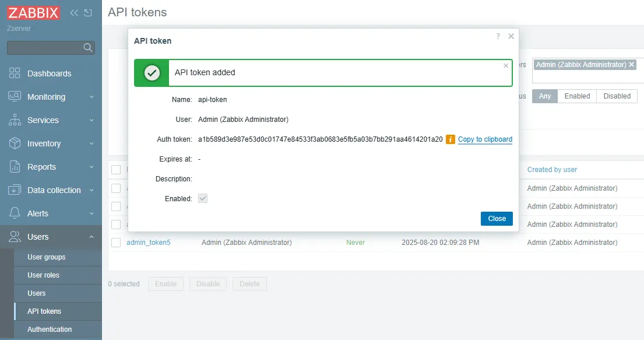Check the admin_token5 row checkbox
The width and height of the screenshot is (644, 340).
[x=116, y=243]
